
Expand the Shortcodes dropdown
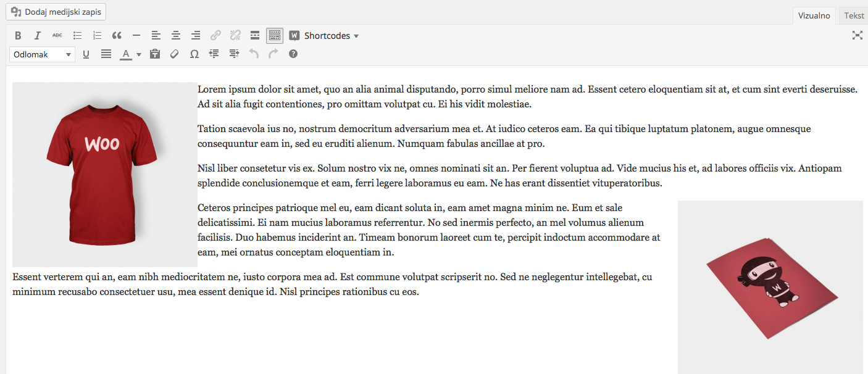tap(324, 36)
